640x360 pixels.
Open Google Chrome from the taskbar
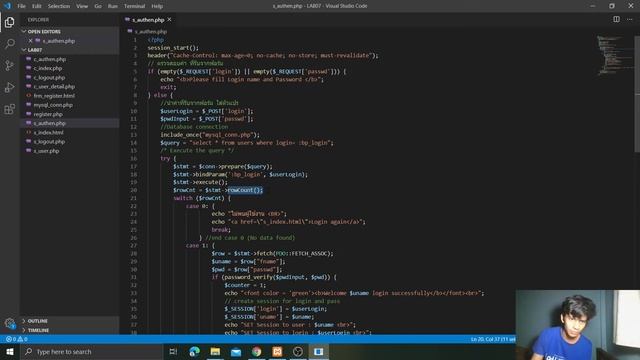(x=256, y=351)
